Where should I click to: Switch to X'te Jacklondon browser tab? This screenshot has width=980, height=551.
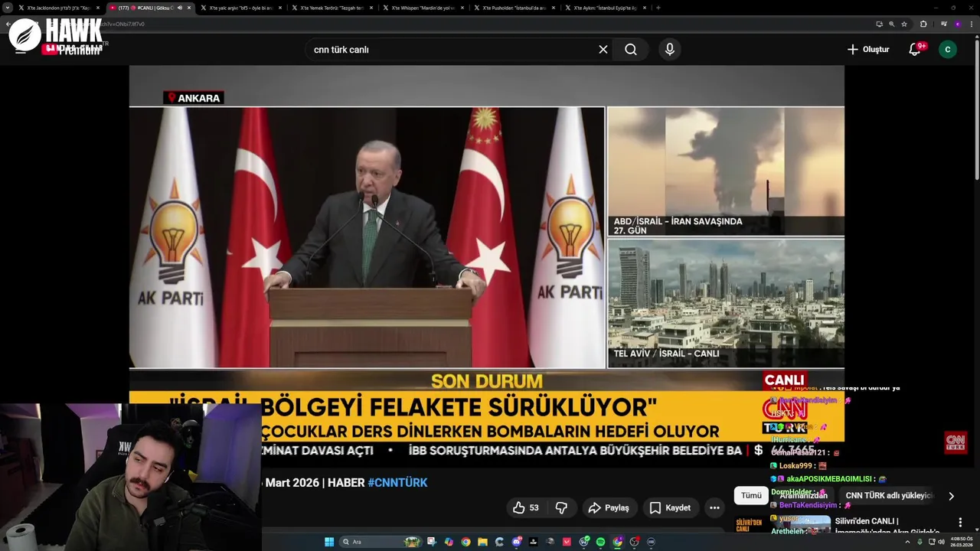pos(59,8)
